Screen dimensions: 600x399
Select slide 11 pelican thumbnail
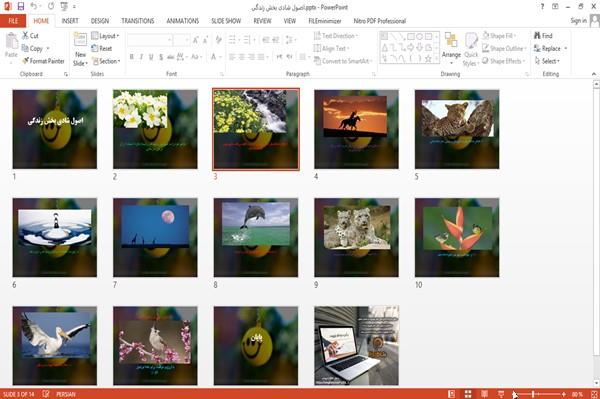[55, 346]
